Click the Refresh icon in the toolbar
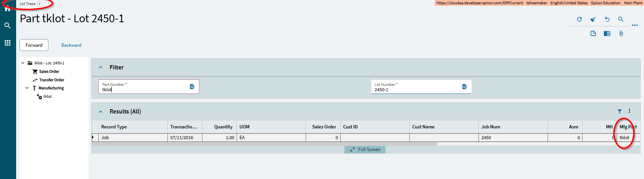This screenshot has height=179, width=644. (579, 19)
